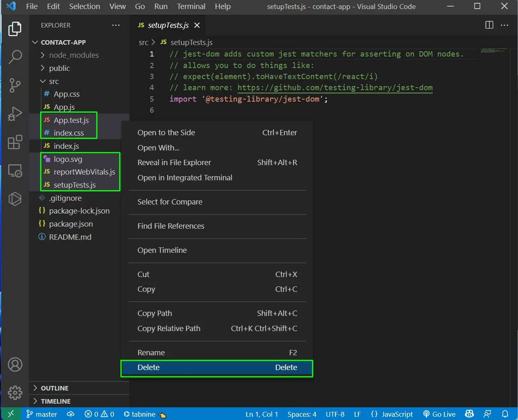The height and width of the screenshot is (420, 518).
Task: Click the Accounts icon in activity bar
Action: (15, 364)
